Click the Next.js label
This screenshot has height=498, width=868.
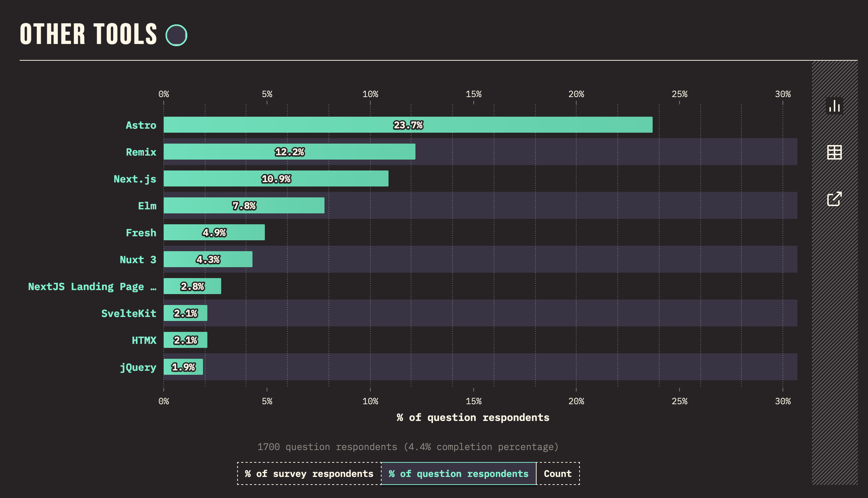click(135, 179)
